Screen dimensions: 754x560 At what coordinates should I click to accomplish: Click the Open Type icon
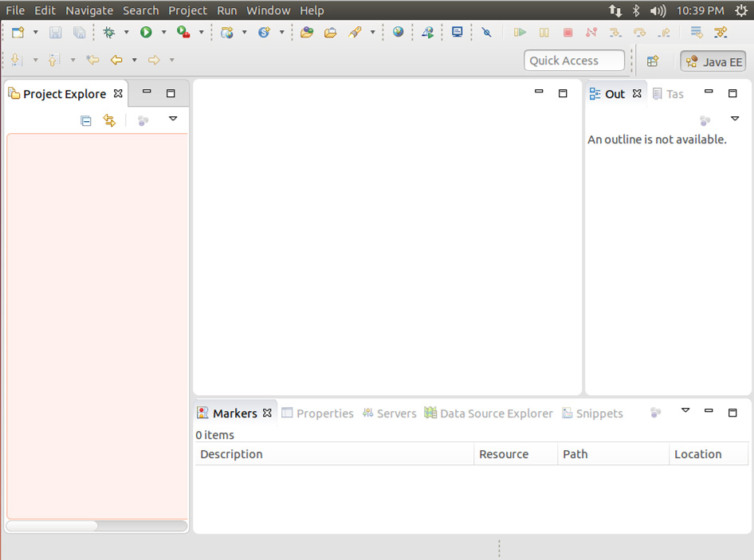307,32
